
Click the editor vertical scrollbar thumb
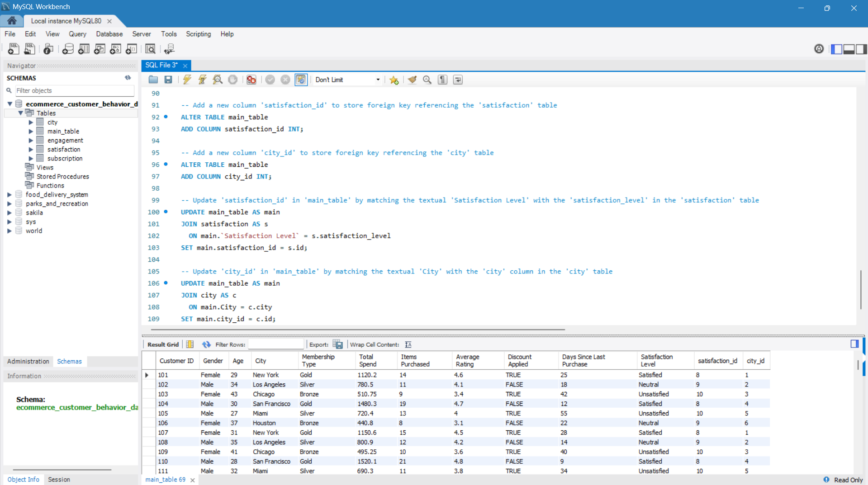click(861, 289)
